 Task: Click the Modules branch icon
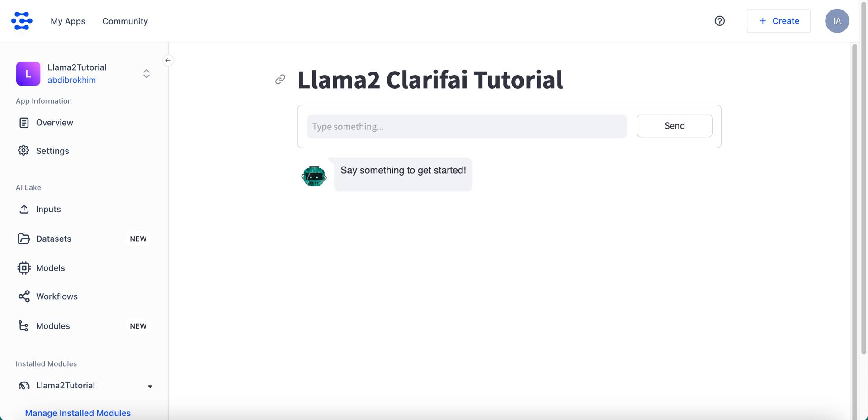point(24,326)
